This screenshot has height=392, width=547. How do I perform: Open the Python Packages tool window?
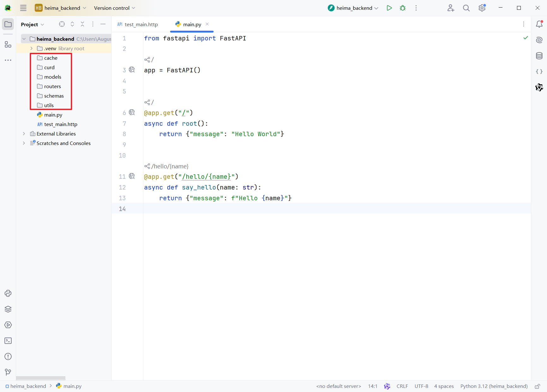8,309
